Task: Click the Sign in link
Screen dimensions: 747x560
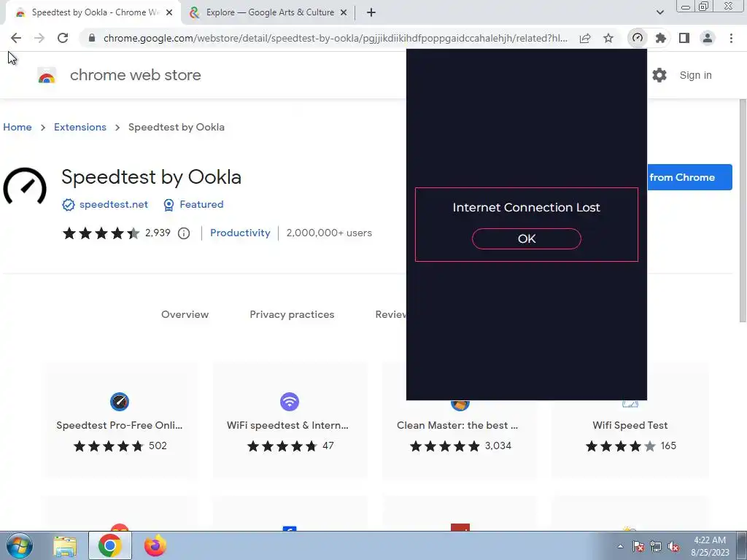Action: [695, 75]
